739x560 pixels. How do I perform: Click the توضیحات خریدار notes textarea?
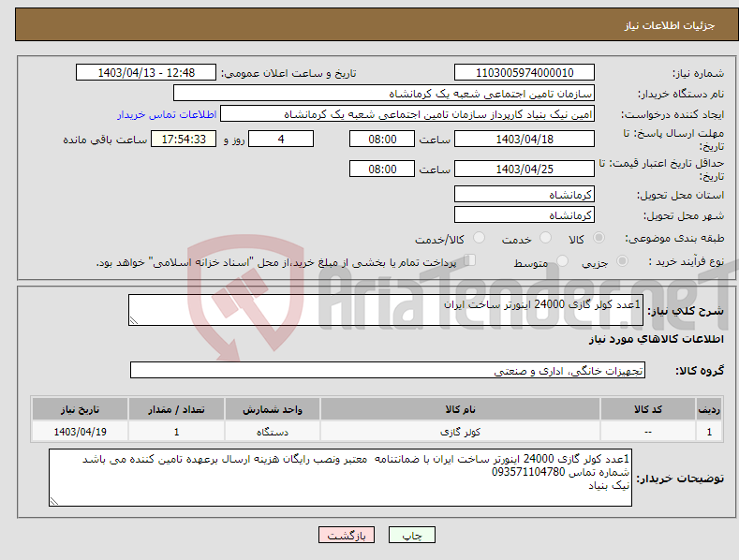[x=340, y=478]
